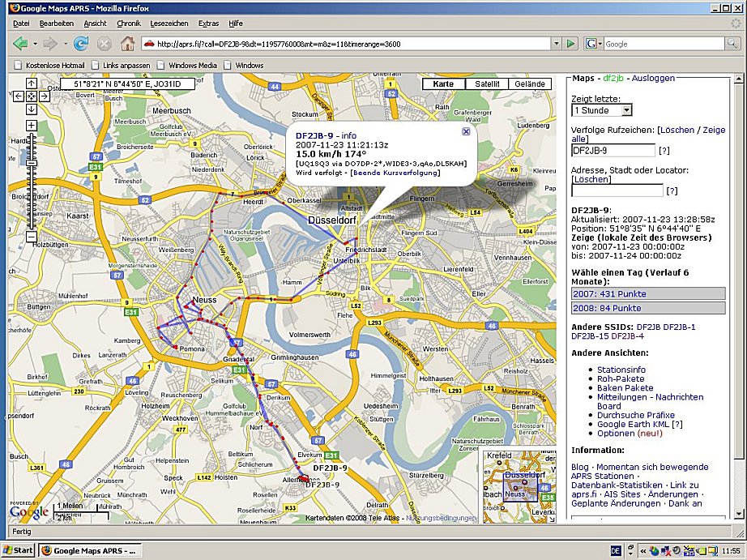Pan the map right

pyautogui.click(x=45, y=96)
